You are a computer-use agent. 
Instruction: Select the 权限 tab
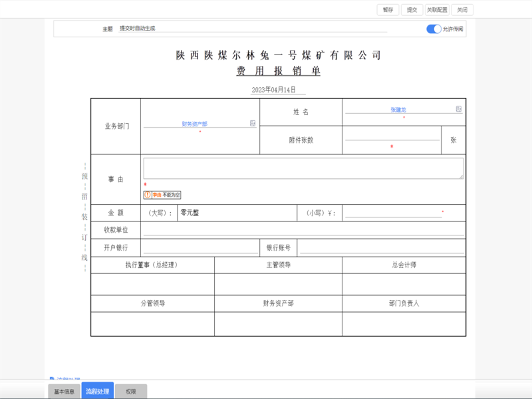pos(130,391)
